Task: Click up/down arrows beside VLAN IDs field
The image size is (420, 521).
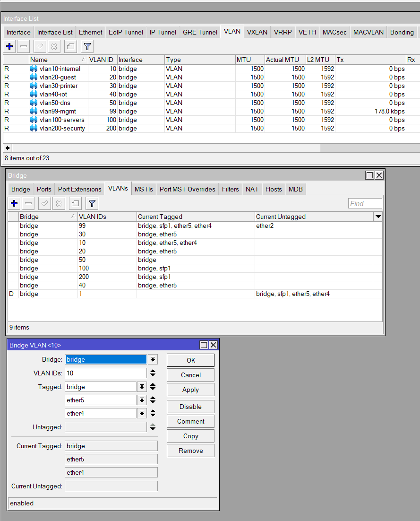Action: pos(153,373)
